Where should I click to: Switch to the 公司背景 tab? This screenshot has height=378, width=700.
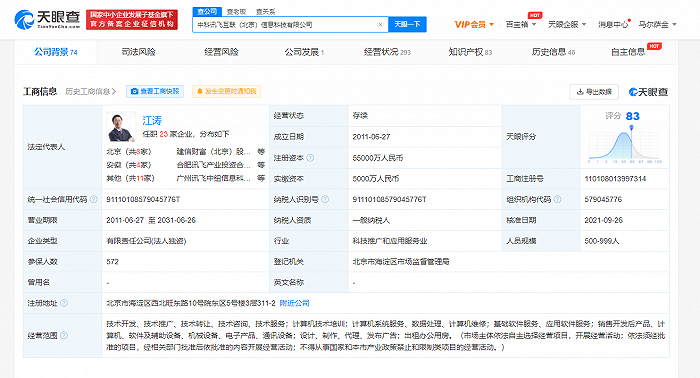coord(56,52)
